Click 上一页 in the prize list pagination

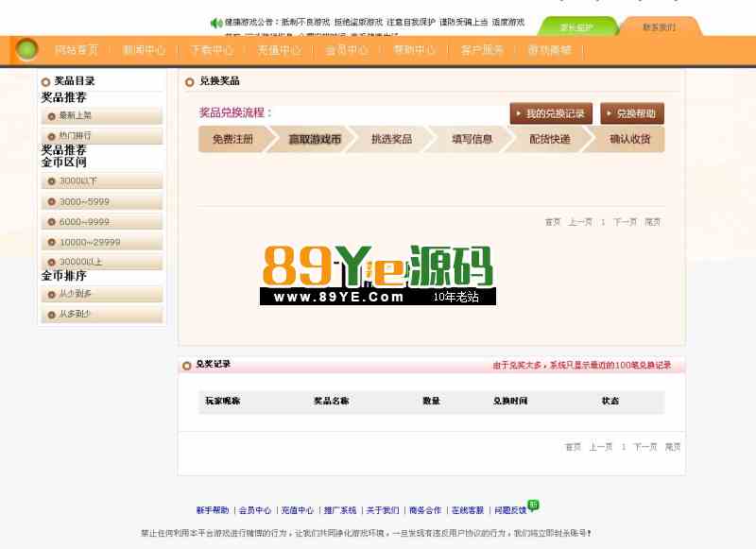coord(580,222)
